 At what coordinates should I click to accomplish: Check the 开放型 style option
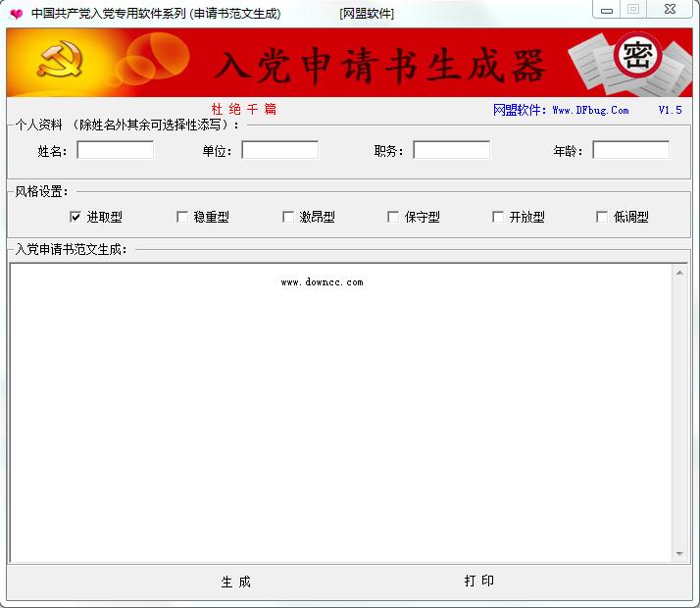coord(498,217)
